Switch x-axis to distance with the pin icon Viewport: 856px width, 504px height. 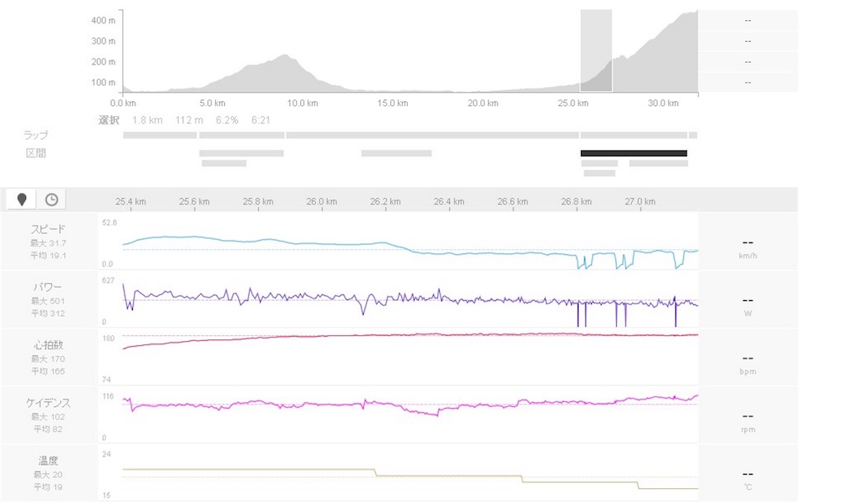coord(21,200)
